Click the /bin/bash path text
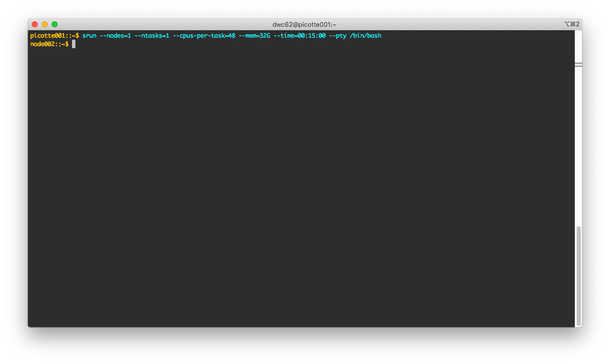Image resolution: width=610 pixels, height=364 pixels. pyautogui.click(x=366, y=36)
